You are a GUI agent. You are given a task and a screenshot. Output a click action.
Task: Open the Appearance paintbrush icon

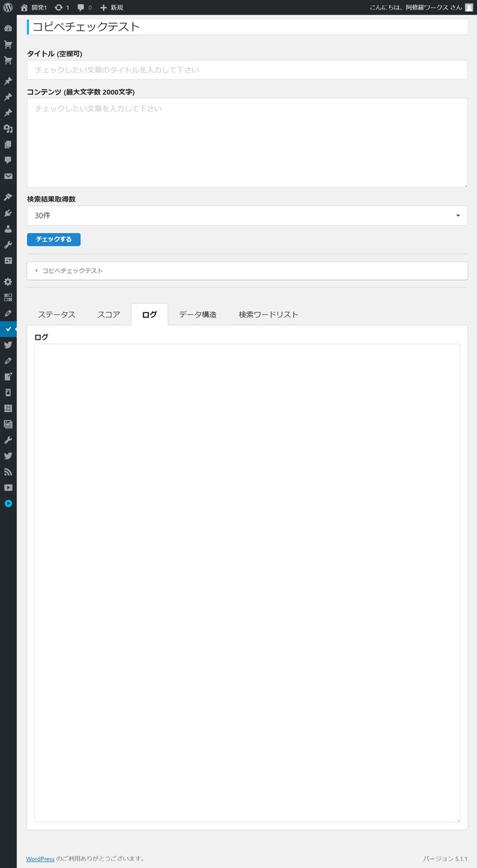click(8, 197)
